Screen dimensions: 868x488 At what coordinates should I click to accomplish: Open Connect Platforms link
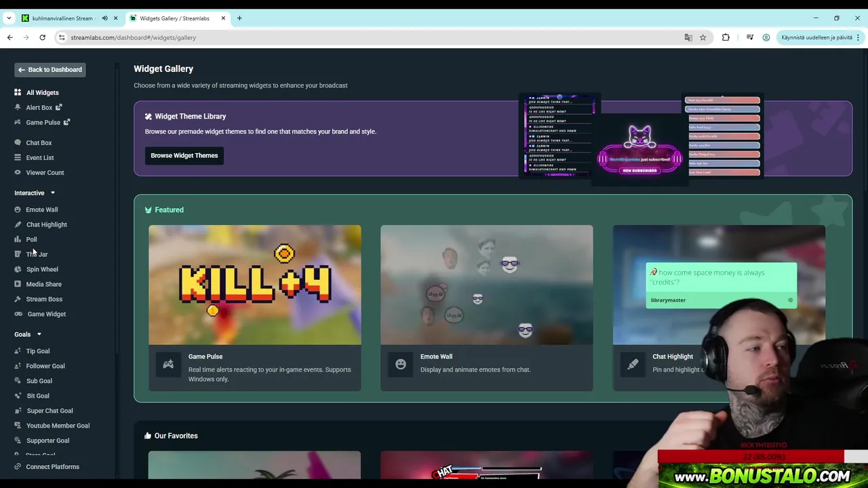coord(52,466)
